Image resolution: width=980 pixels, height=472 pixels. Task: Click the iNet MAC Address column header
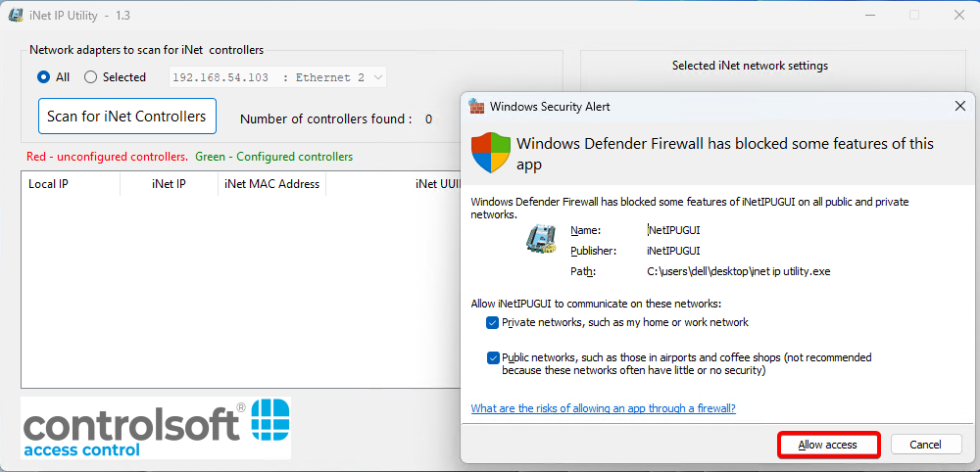[x=271, y=184]
